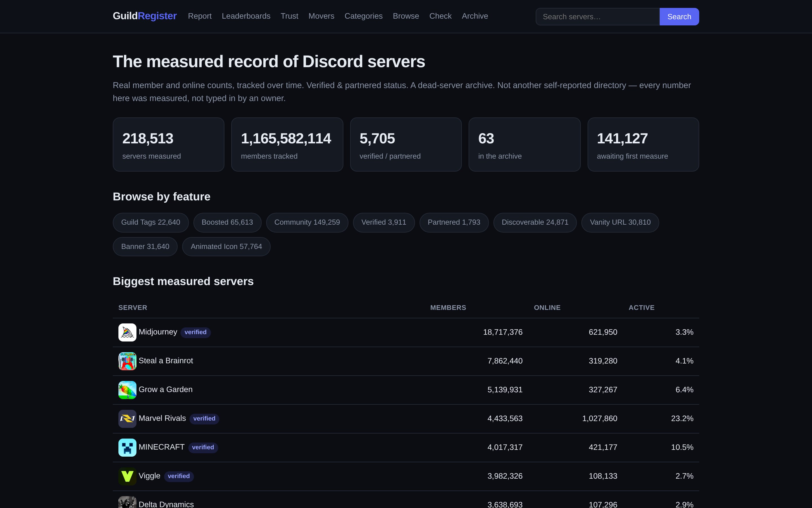Click the 3.3% active value for Midjourney
The image size is (812, 508).
[x=684, y=332]
